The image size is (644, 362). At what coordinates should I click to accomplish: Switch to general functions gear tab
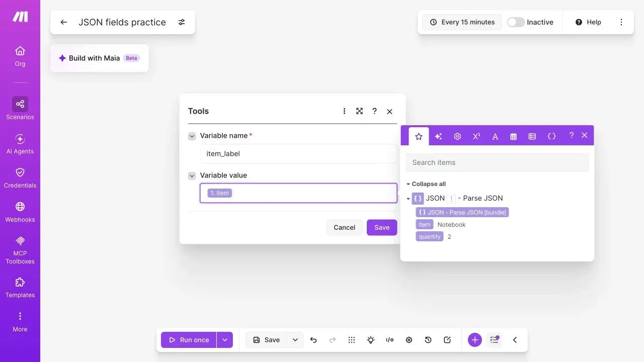(457, 136)
